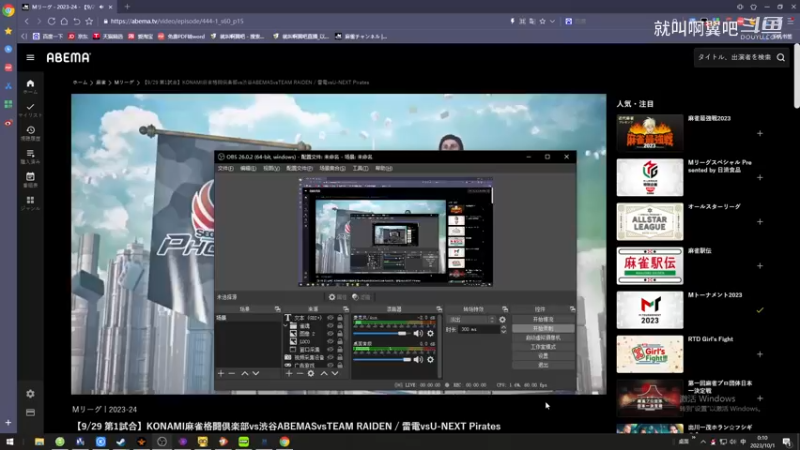Adjust the microphone volume slider in OBS
Screen dimensions: 800x450
pyautogui.click(x=382, y=333)
